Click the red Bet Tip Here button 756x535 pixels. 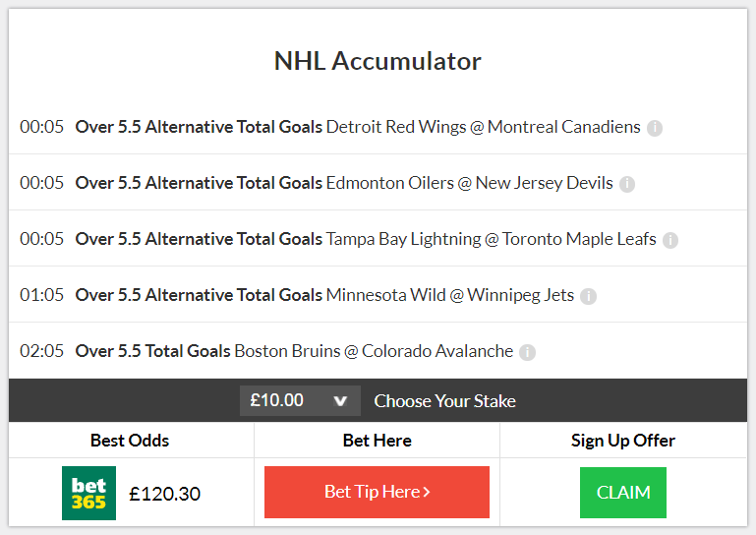coord(377,492)
